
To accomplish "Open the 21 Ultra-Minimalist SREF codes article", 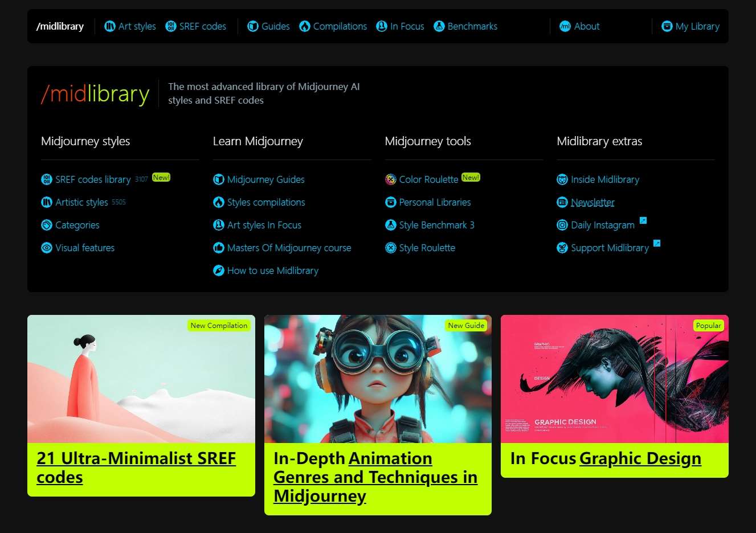I will tap(136, 468).
